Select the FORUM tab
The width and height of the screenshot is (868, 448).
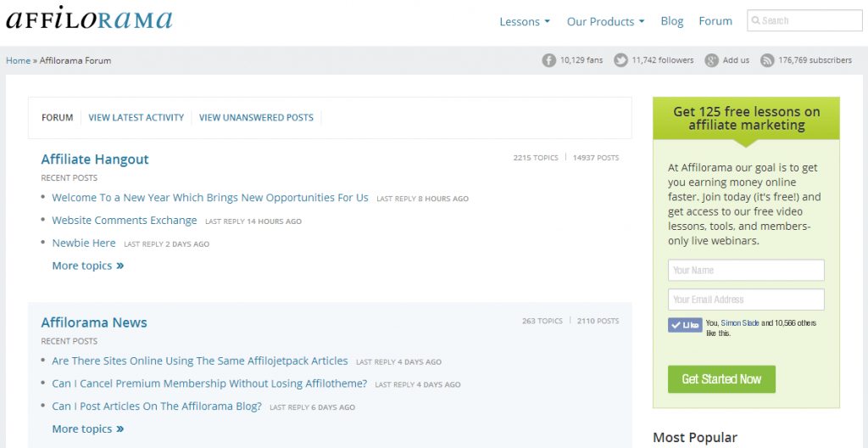(x=57, y=118)
